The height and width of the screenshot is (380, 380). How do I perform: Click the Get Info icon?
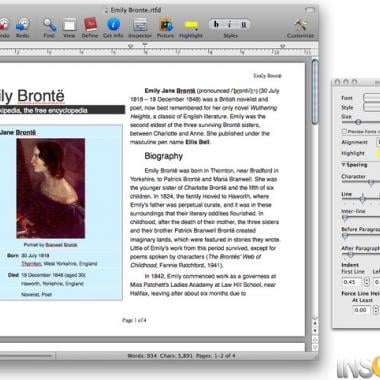click(113, 24)
